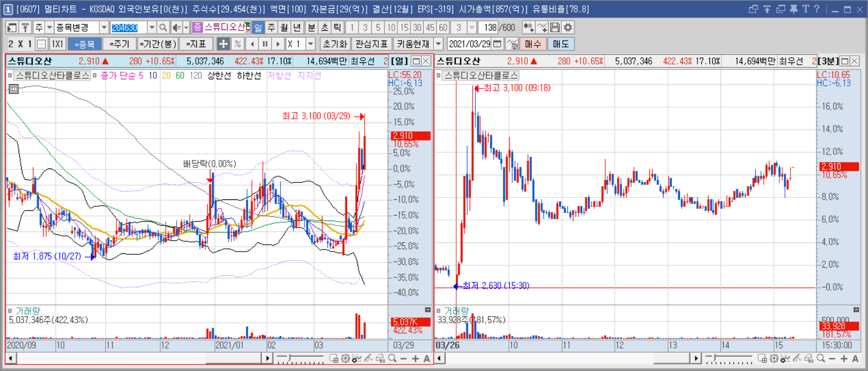Click the 1X1 layout button
This screenshot has height=371, width=868.
click(57, 44)
